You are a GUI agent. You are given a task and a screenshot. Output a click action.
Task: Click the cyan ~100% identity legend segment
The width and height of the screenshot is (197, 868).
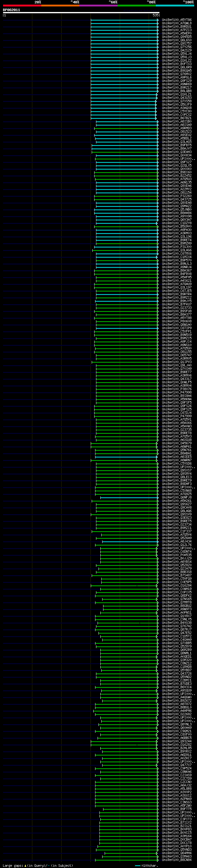(175, 6)
